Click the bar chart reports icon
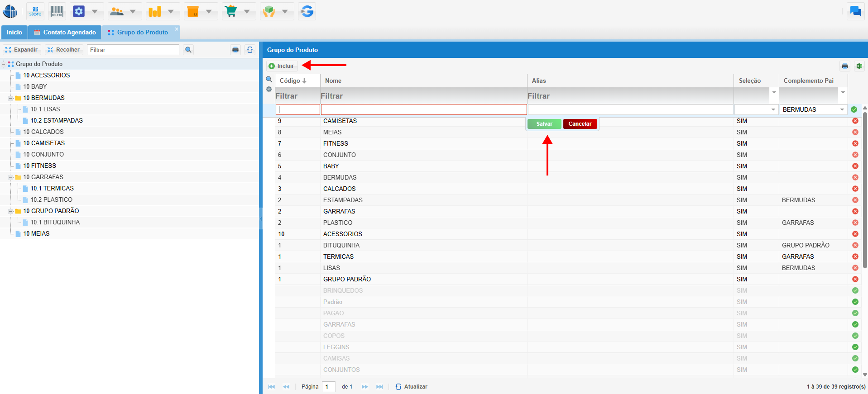Image resolution: width=868 pixels, height=394 pixels. tap(155, 11)
